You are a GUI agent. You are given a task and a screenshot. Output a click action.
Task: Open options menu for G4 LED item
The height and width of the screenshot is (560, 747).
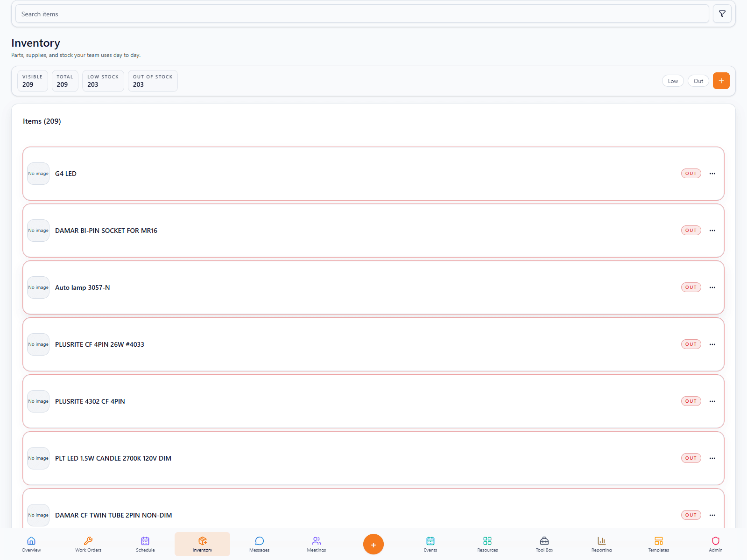click(x=712, y=173)
